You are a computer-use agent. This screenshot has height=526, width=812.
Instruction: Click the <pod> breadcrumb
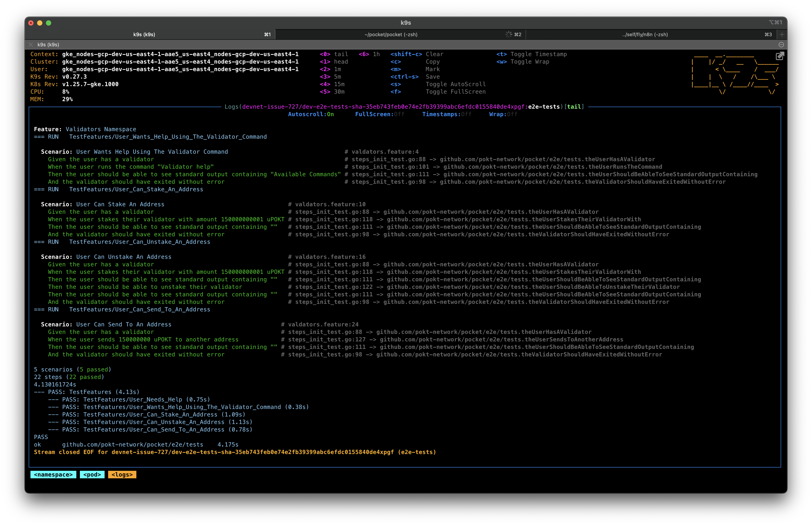point(92,475)
